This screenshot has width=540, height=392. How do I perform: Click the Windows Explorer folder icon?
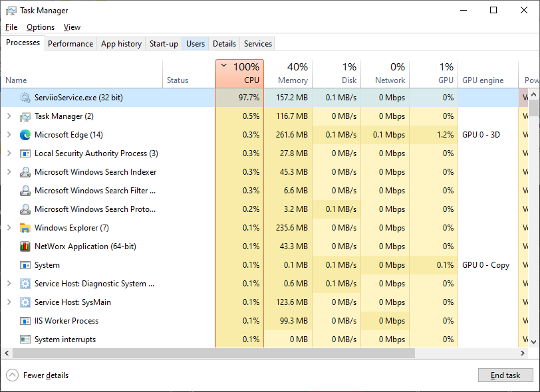point(25,228)
